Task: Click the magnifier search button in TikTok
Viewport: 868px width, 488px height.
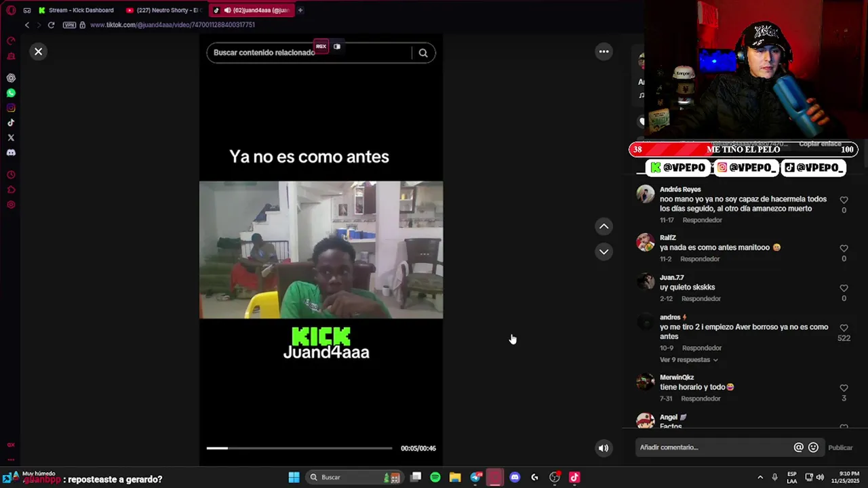Action: pos(423,53)
